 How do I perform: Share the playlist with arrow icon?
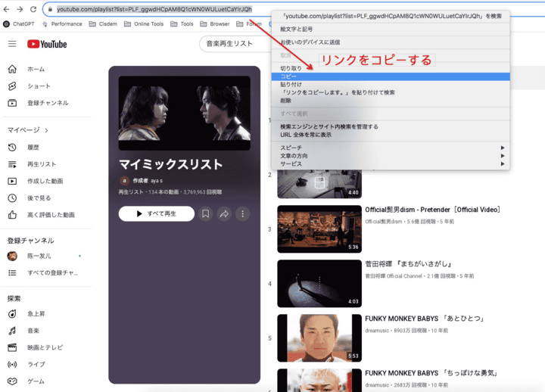point(224,213)
